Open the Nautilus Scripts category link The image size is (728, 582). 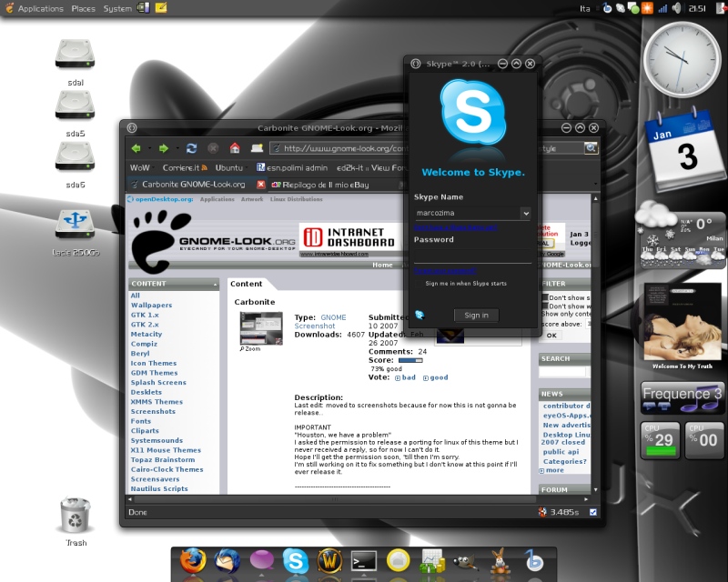(159, 488)
